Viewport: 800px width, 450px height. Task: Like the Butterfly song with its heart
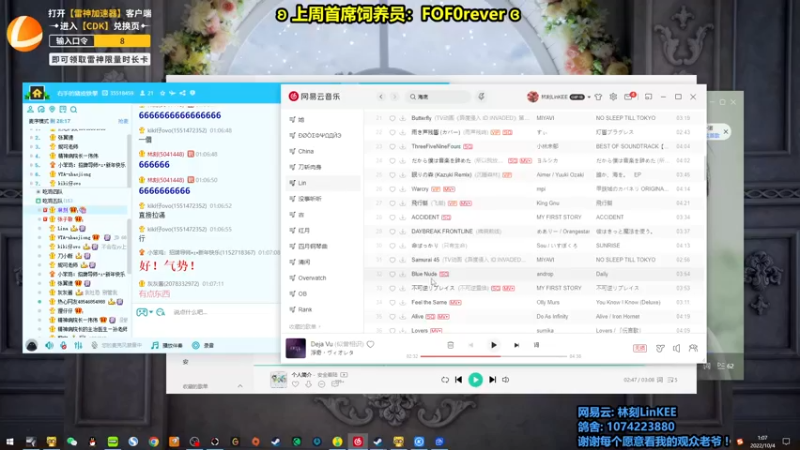pos(392,118)
